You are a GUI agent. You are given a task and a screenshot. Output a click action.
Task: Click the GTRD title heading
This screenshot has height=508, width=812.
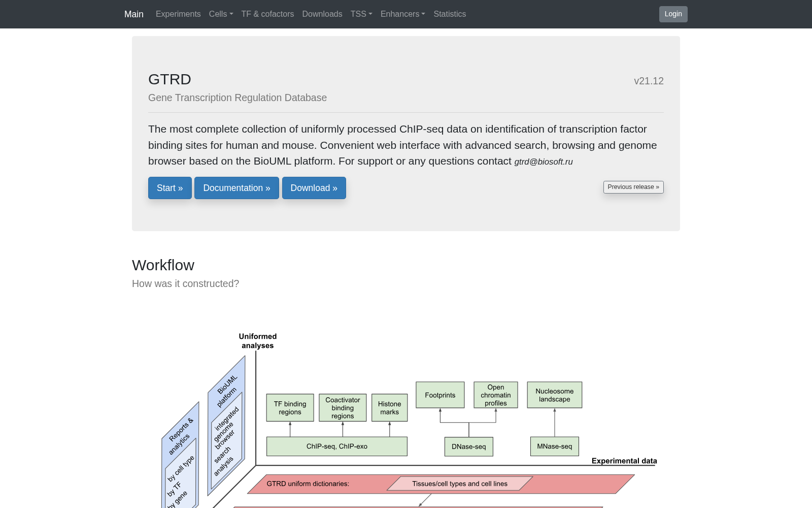tap(170, 79)
